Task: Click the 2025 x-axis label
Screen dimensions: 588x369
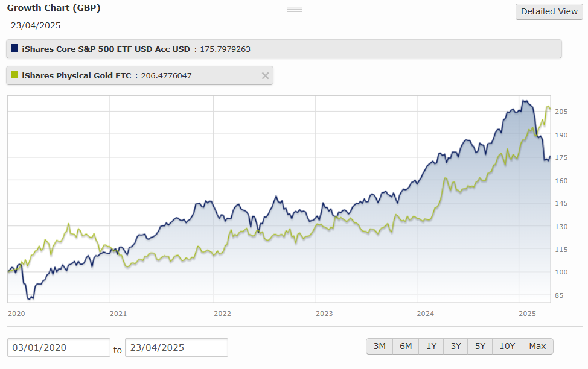Action: point(527,314)
